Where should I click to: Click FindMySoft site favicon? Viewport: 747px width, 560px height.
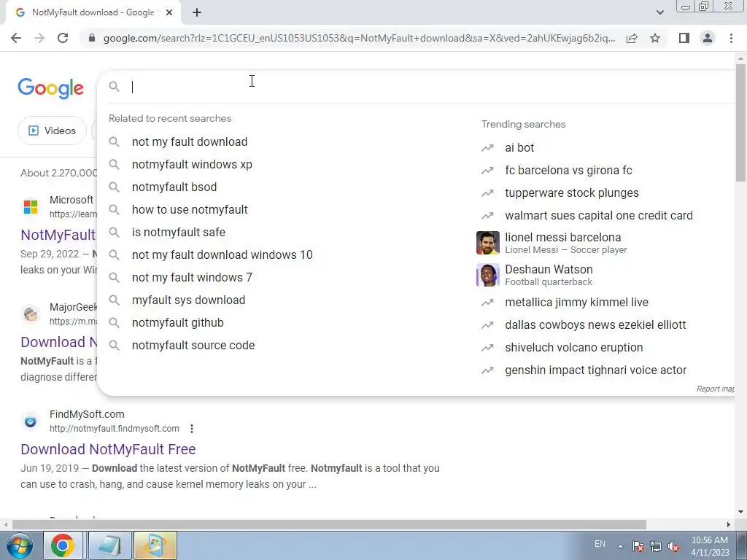tap(30, 421)
